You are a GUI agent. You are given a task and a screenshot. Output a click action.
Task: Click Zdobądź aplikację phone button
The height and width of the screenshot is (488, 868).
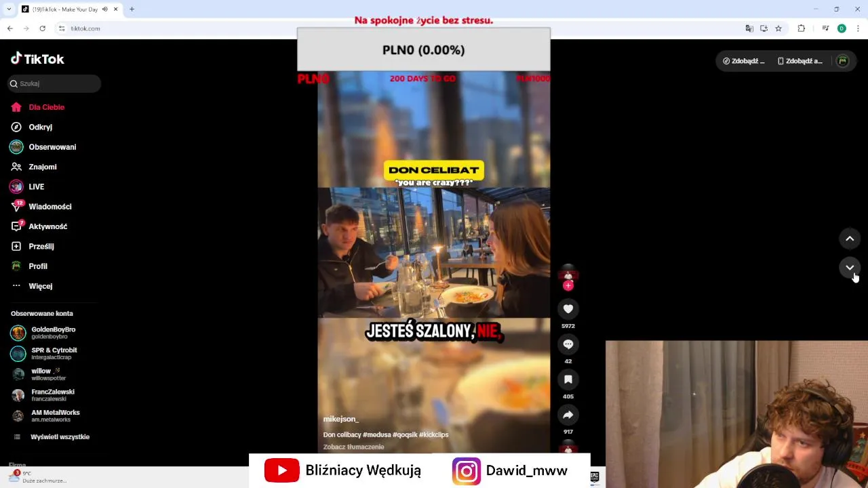click(x=800, y=61)
